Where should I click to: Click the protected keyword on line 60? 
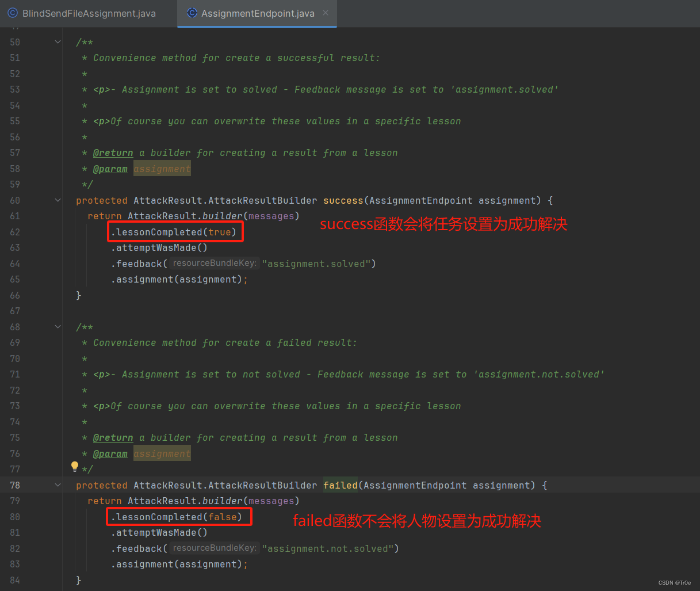click(x=102, y=200)
